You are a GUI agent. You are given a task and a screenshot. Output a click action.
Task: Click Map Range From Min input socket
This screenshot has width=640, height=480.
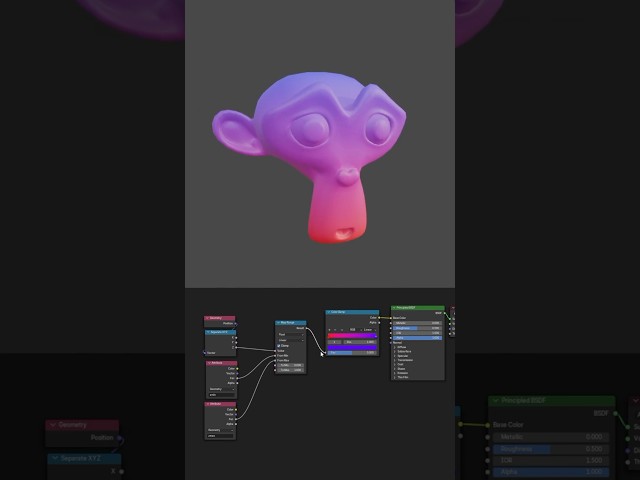[275, 356]
